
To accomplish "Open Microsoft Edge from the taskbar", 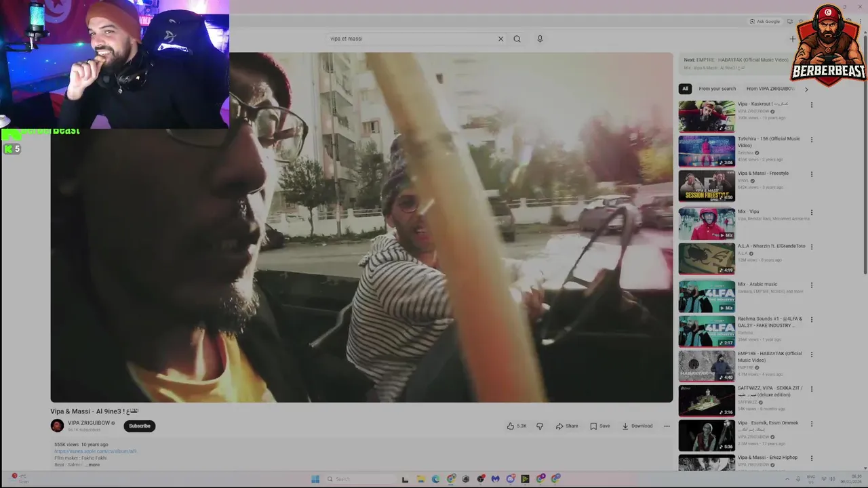I will [x=435, y=479].
